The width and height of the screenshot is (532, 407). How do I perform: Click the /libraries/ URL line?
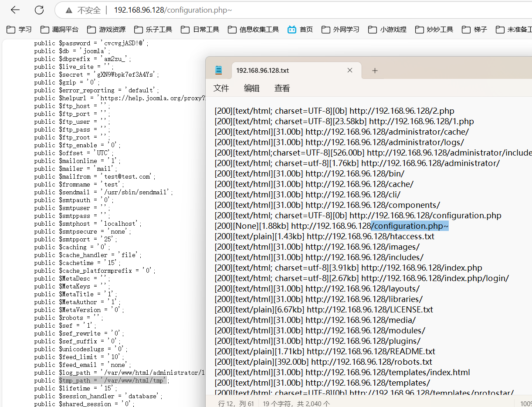319,299
